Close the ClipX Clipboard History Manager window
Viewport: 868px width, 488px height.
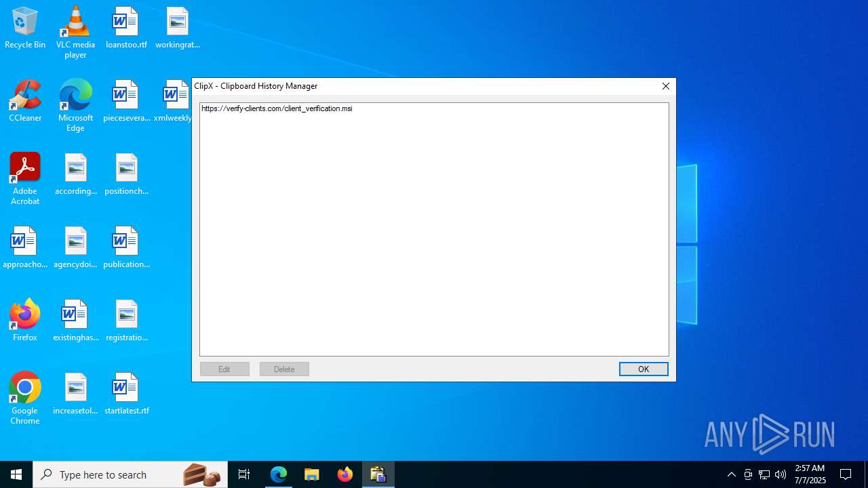tap(665, 86)
